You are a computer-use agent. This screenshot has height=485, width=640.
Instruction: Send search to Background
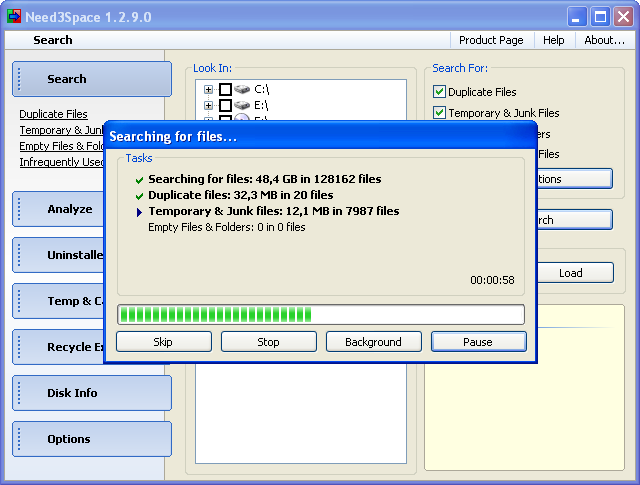(373, 342)
